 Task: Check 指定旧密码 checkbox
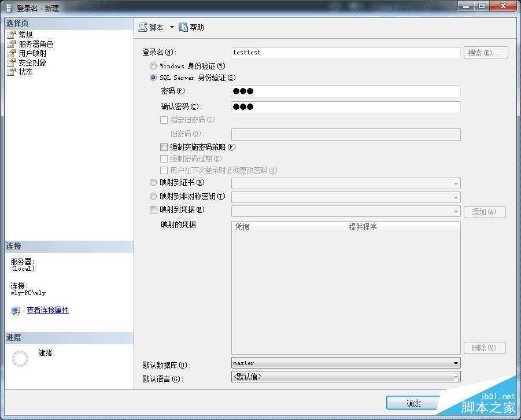pos(164,120)
